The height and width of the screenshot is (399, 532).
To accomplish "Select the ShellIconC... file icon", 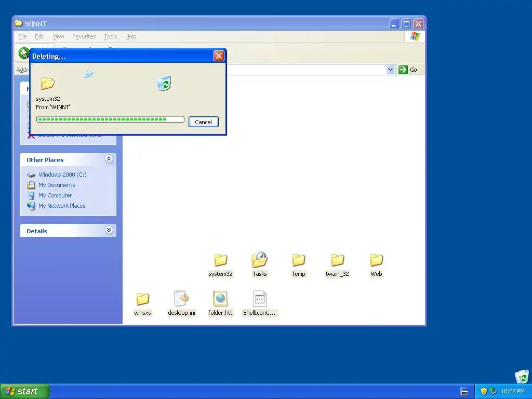I will click(260, 299).
